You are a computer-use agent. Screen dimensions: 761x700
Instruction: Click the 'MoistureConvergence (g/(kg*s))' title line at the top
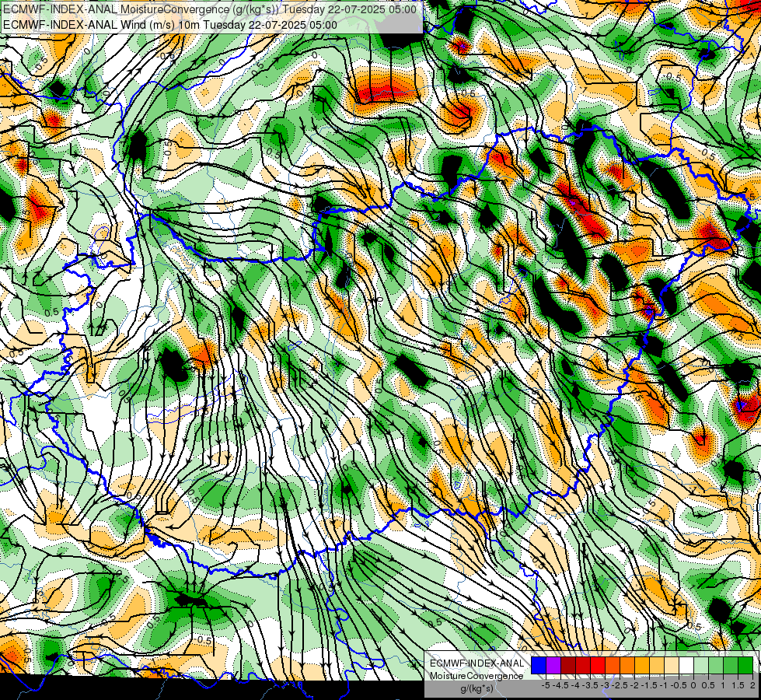pyautogui.click(x=210, y=9)
